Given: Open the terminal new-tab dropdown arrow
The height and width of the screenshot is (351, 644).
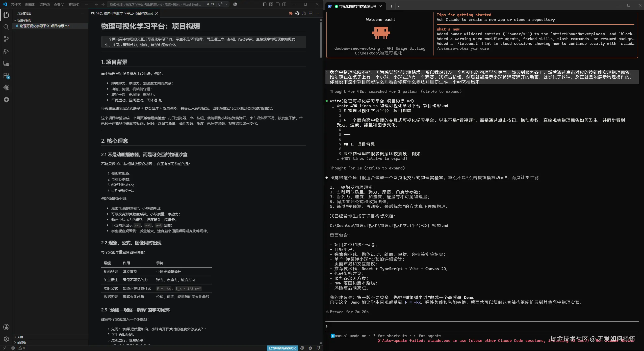Looking at the screenshot, I should point(399,6).
